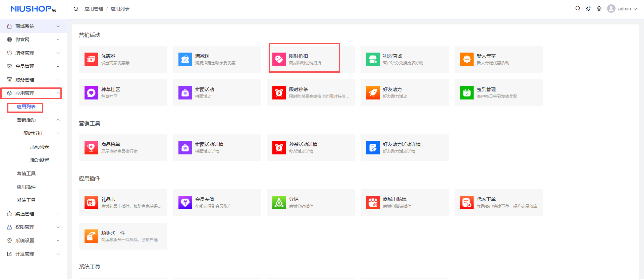
Task: Click the 礼品卡 gift card icon
Action: (91, 203)
